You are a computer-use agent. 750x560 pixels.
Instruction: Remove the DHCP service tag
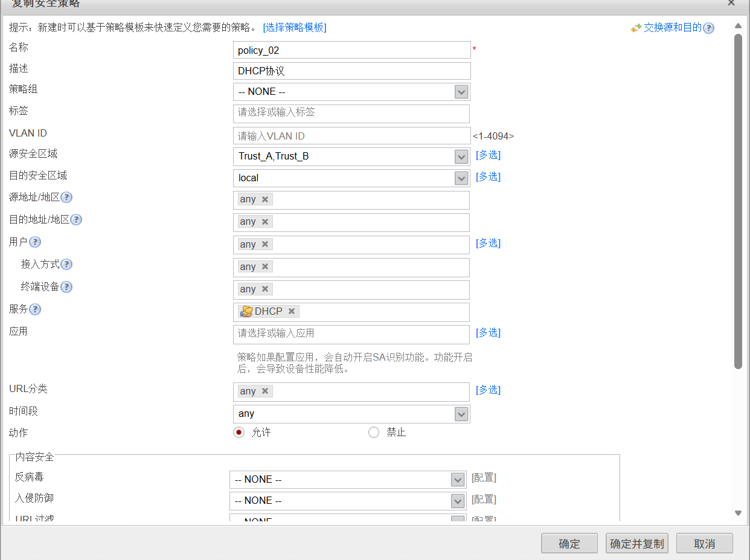point(292,311)
